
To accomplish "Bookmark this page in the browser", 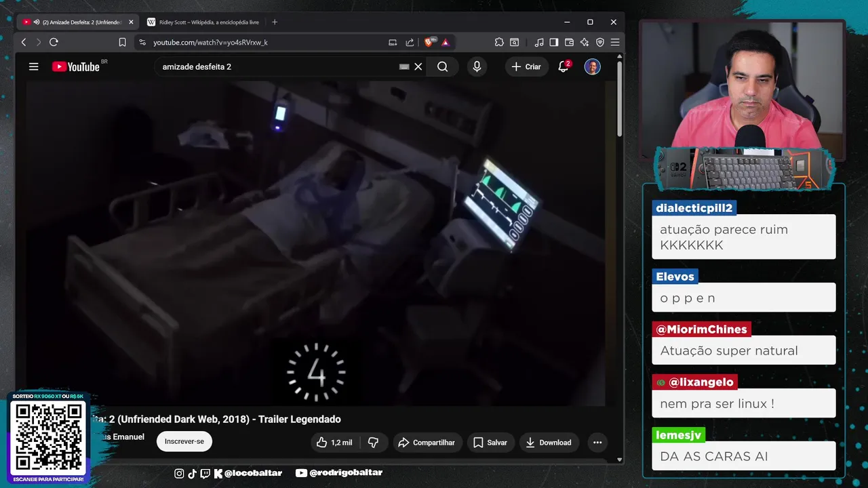I will (x=122, y=42).
